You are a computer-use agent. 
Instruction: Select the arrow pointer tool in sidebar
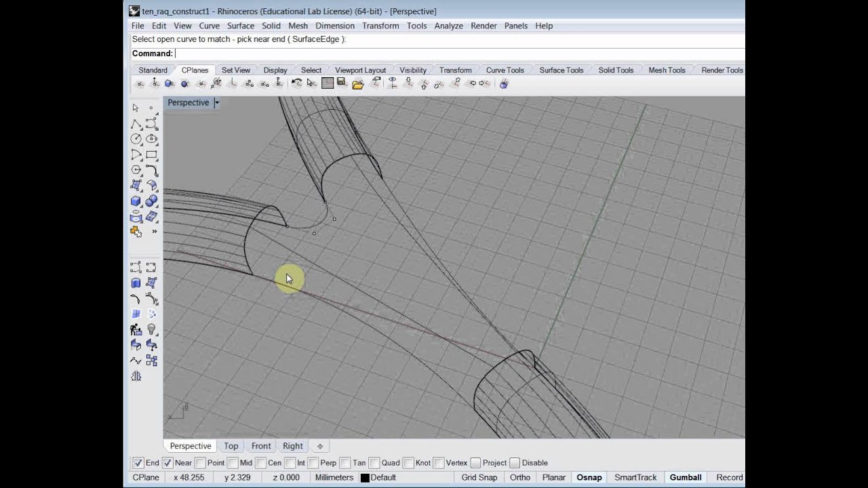tap(136, 108)
